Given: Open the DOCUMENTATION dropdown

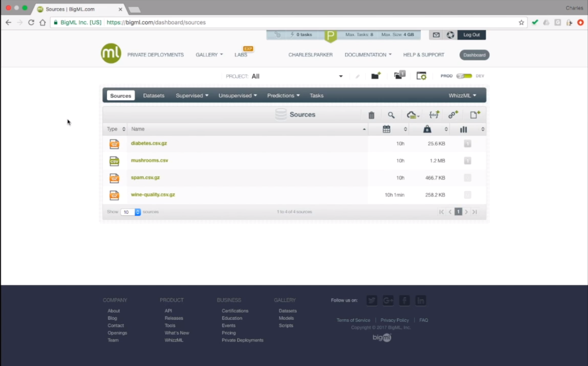Looking at the screenshot, I should pos(368,55).
